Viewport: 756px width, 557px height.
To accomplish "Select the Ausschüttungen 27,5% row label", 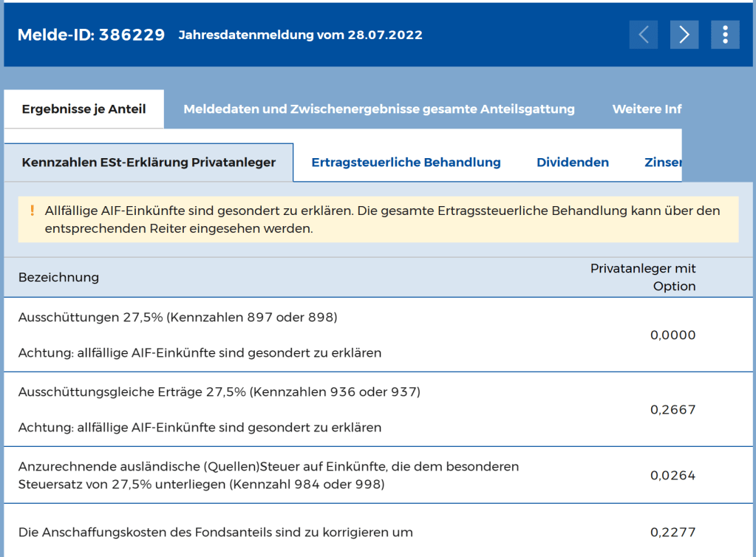I will 177,318.
